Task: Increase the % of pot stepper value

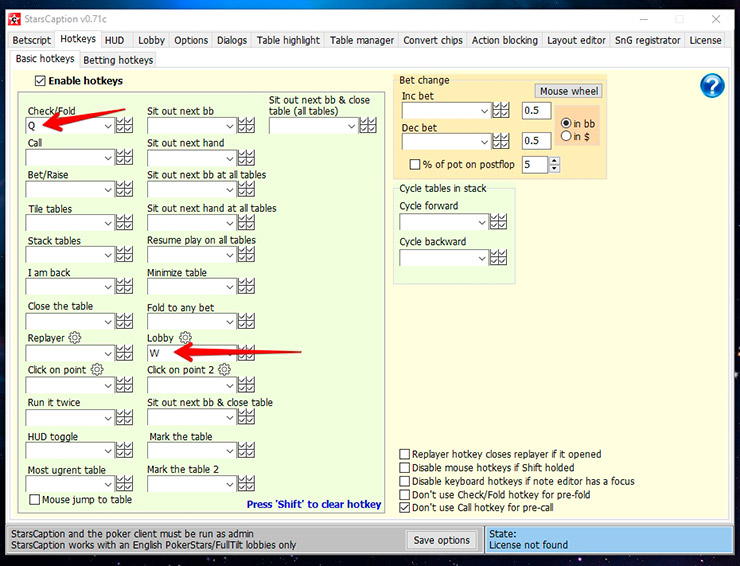Action: 554,160
